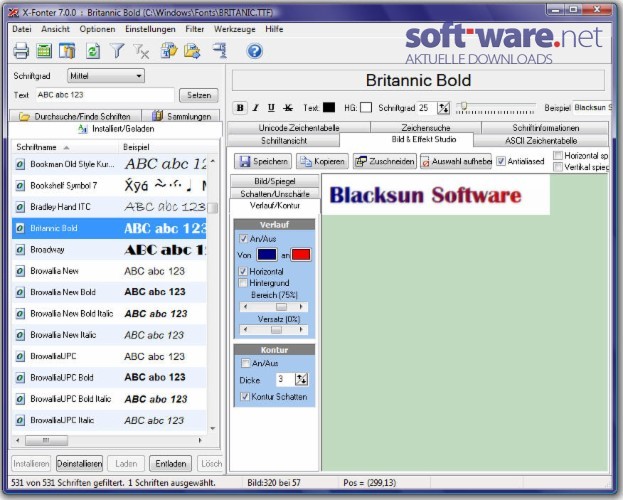Open Filter menu
The image size is (623, 500).
click(195, 29)
